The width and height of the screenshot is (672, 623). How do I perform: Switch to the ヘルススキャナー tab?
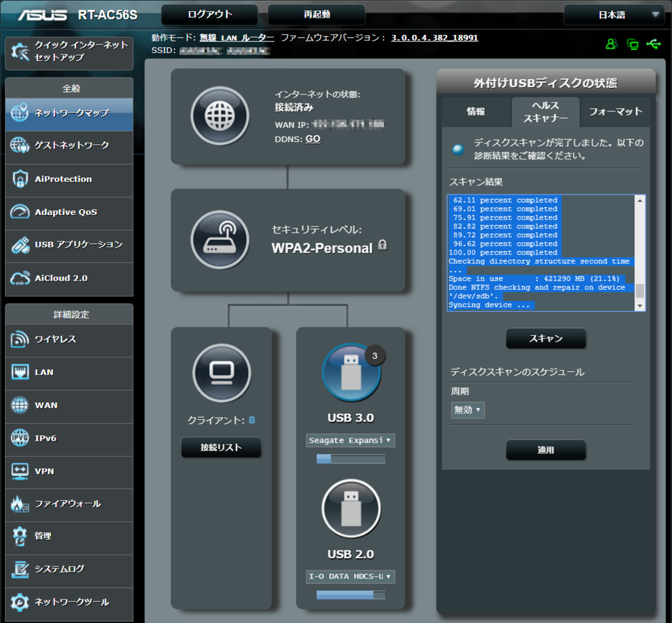545,111
